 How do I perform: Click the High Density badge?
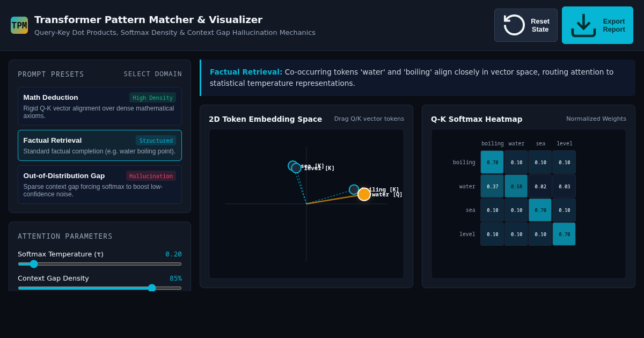tap(152, 98)
